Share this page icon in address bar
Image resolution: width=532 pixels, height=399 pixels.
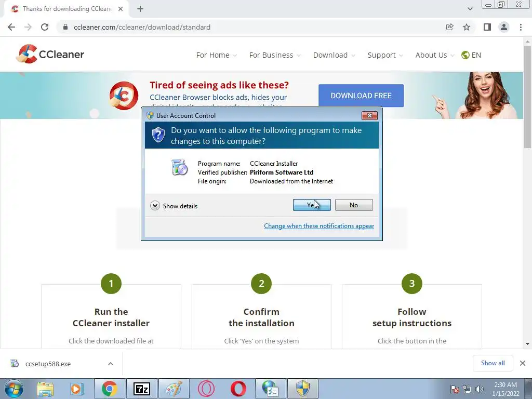449,27
